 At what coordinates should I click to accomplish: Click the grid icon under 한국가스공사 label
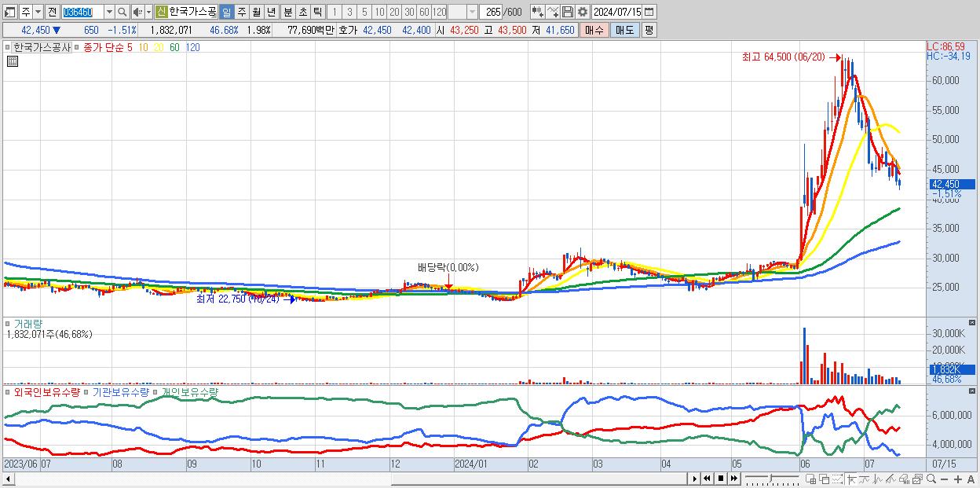coord(13,61)
